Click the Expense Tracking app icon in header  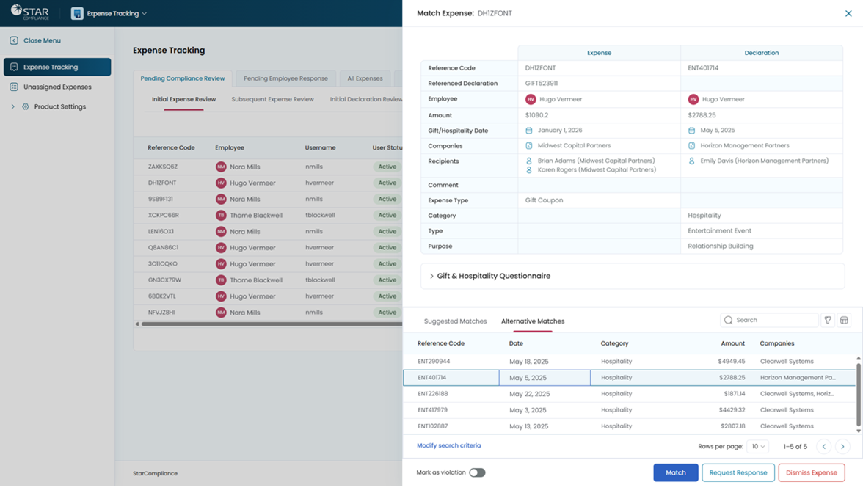(77, 13)
